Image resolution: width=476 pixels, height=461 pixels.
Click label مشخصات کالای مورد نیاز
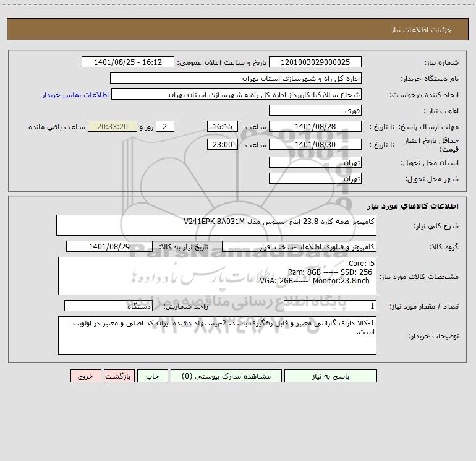click(x=419, y=277)
